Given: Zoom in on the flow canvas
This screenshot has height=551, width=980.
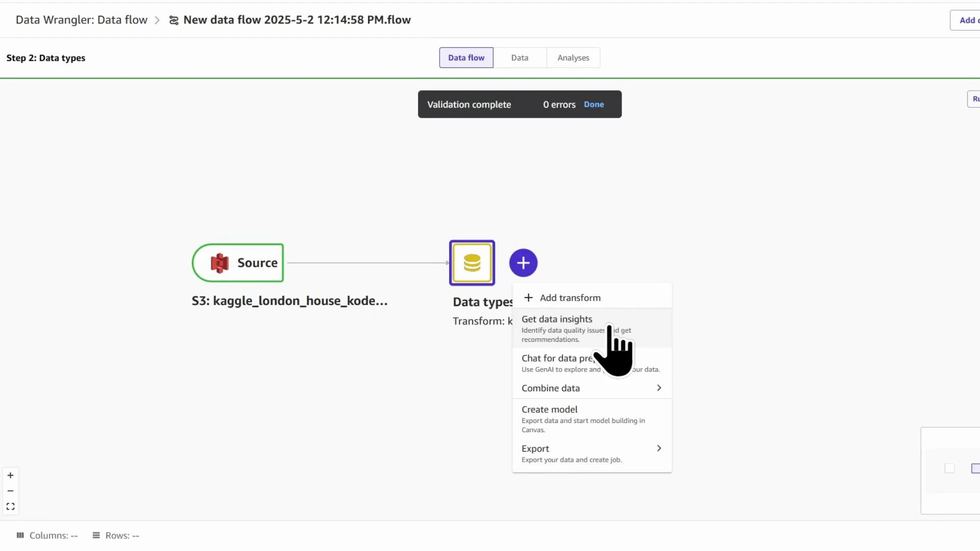Looking at the screenshot, I should point(10,475).
